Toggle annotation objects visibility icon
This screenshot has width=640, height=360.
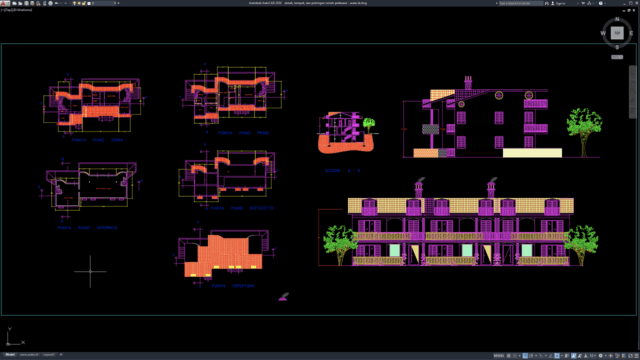[573, 356]
